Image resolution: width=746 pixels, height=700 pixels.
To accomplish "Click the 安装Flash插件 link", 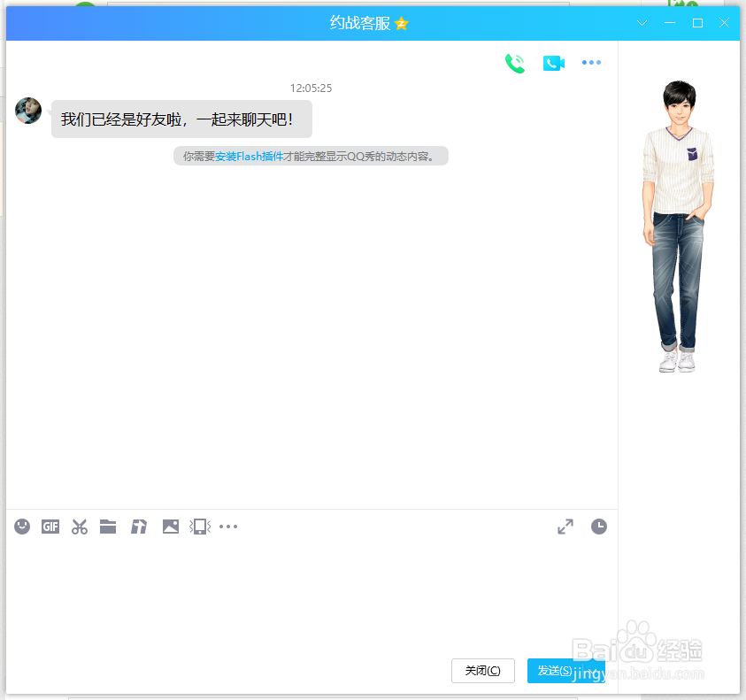I will [250, 156].
